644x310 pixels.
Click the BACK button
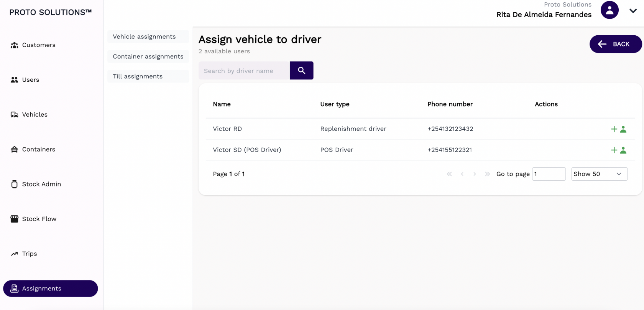pos(616,44)
